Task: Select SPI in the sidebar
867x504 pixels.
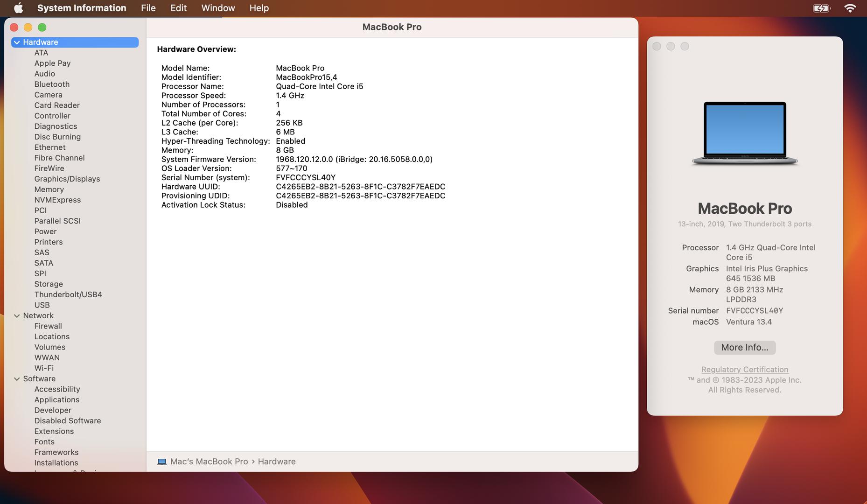Action: tap(40, 273)
